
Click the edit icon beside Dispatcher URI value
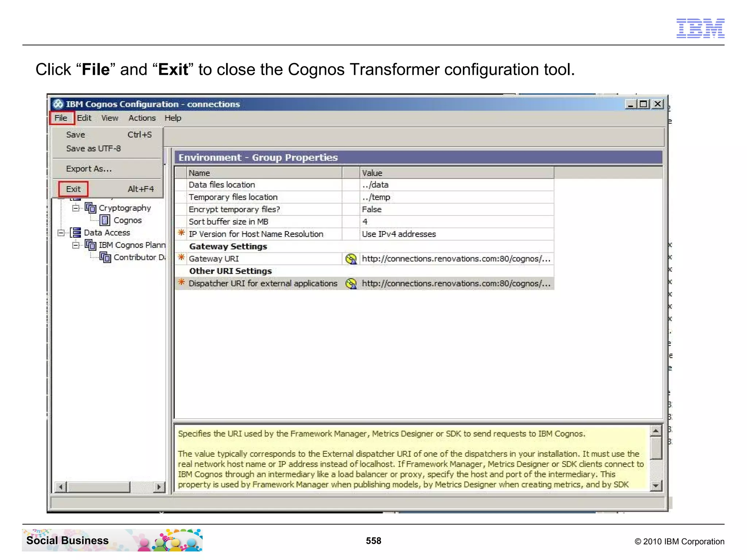[x=351, y=284]
